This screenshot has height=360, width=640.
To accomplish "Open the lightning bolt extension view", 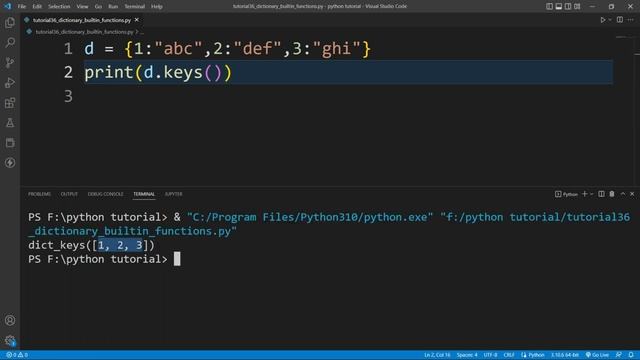I will (10, 162).
